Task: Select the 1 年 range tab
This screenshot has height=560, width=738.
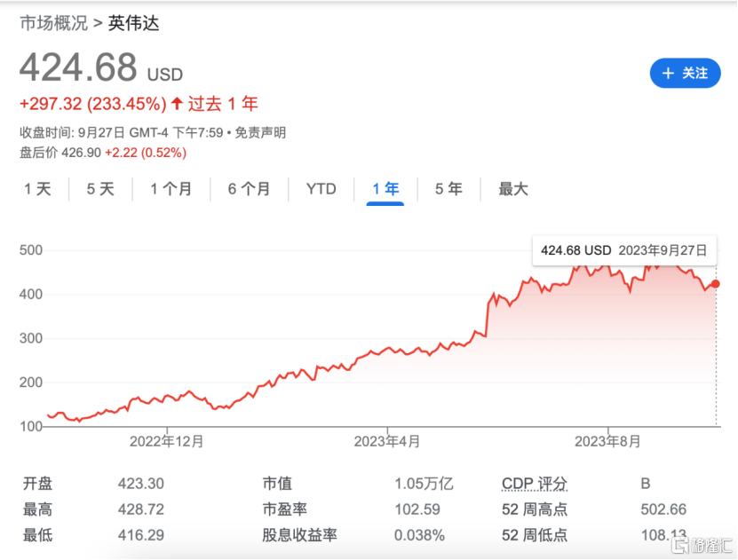Action: pos(385,189)
